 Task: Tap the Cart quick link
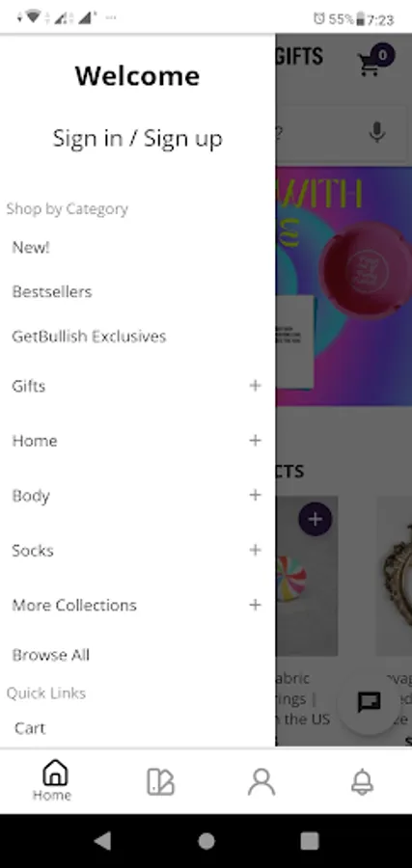pos(30,728)
